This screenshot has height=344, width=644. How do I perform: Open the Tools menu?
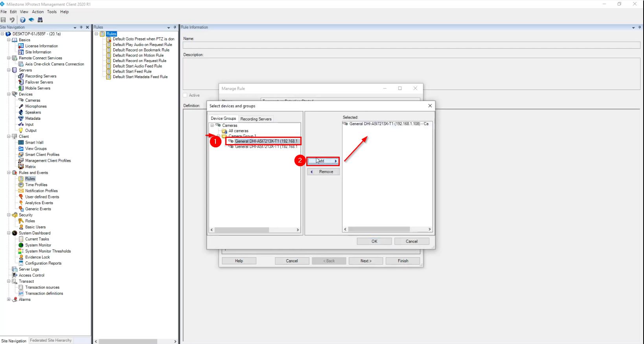pos(52,12)
